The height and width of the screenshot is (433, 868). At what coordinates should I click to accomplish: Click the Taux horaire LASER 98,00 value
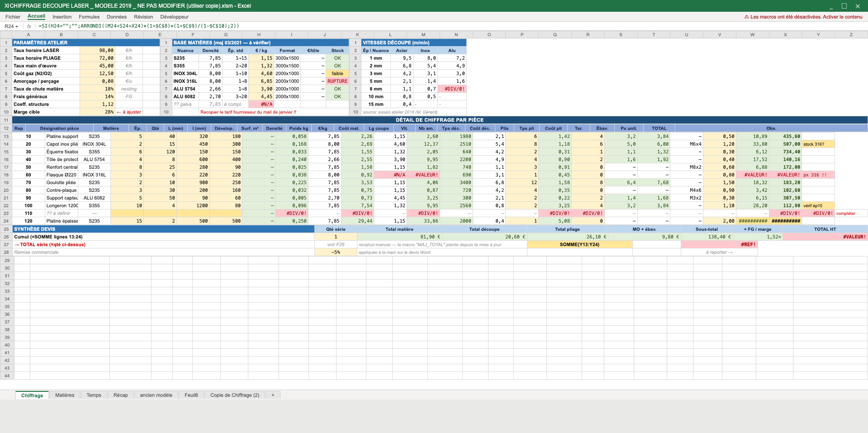click(x=97, y=51)
